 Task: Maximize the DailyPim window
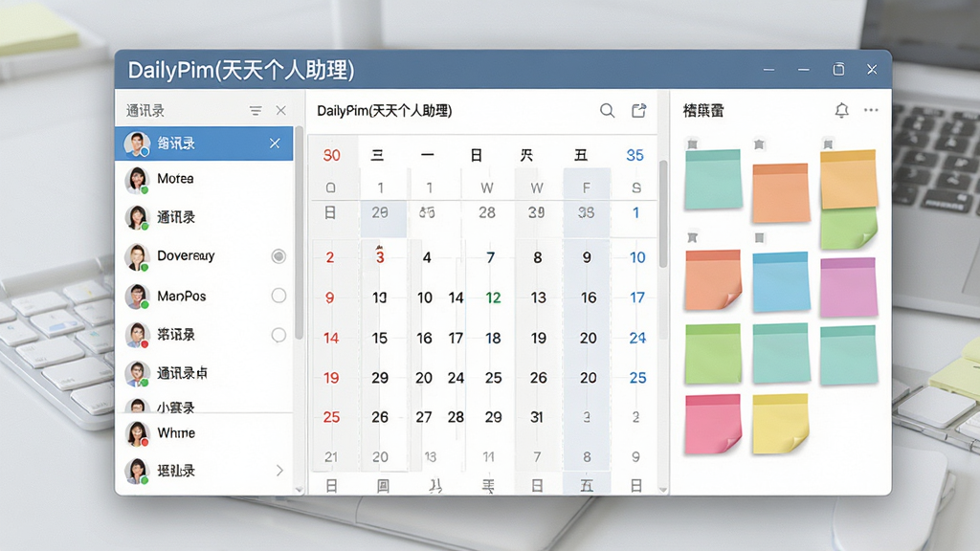point(838,69)
